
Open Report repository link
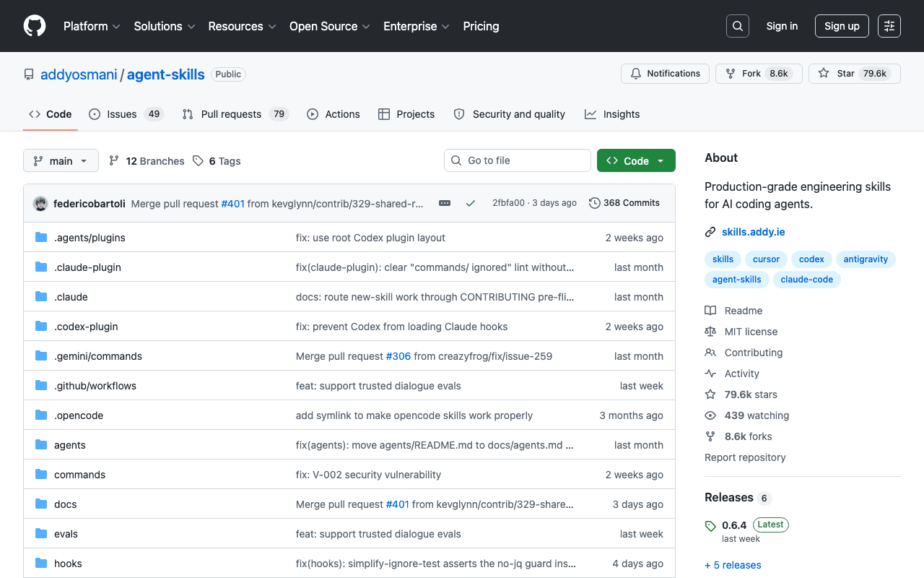[x=745, y=457]
